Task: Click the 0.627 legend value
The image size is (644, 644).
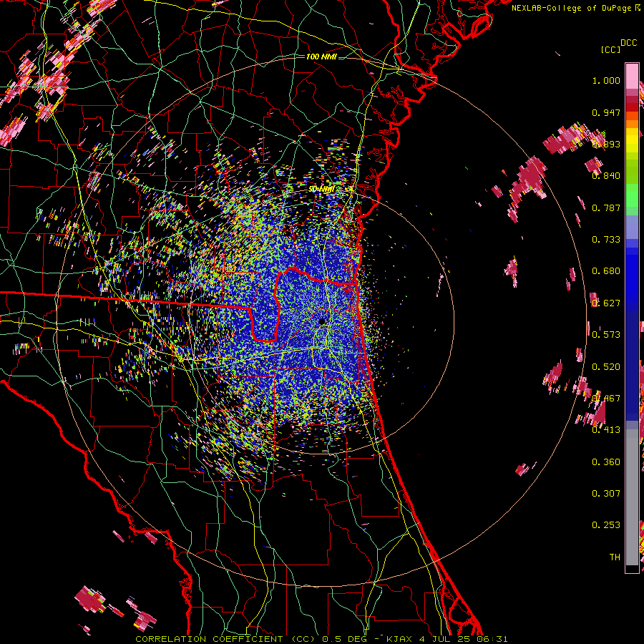Action: (x=606, y=303)
